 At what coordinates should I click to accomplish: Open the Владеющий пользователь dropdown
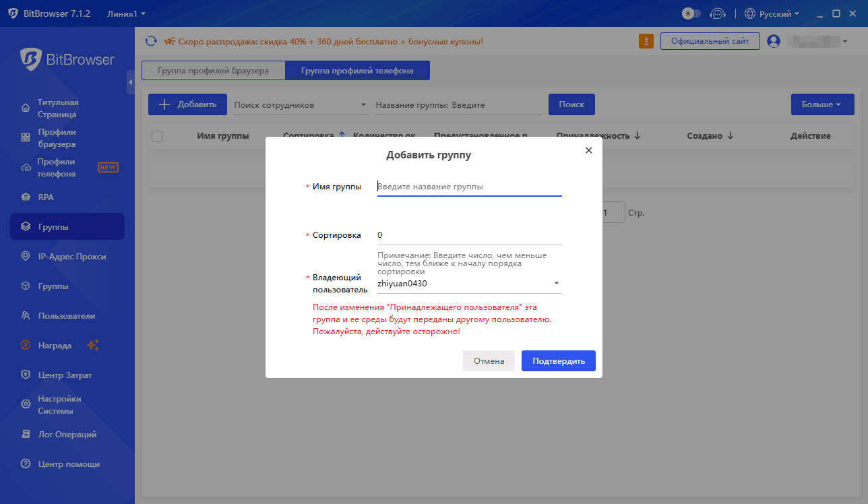469,284
